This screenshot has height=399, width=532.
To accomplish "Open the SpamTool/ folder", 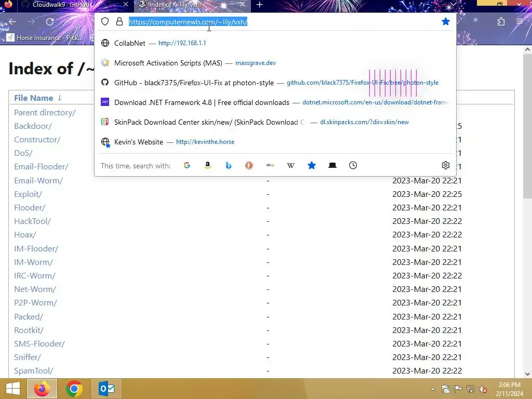I will tap(34, 371).
